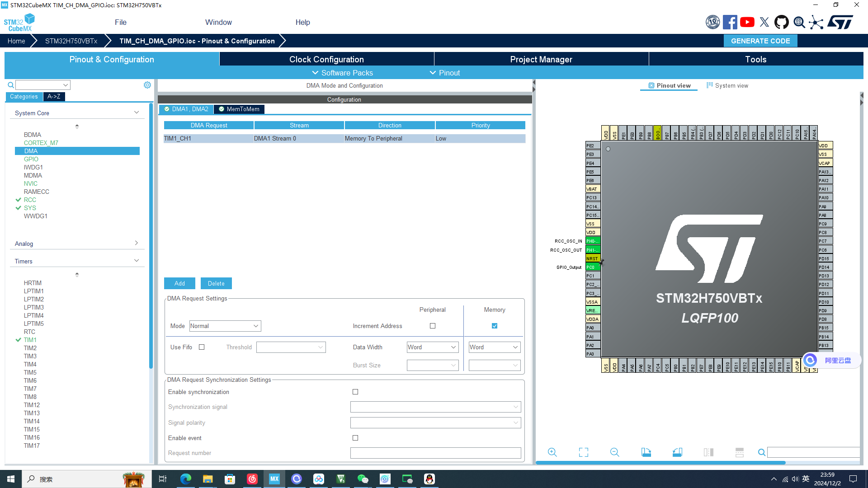Zoom out on the pinout view

pos(614,452)
